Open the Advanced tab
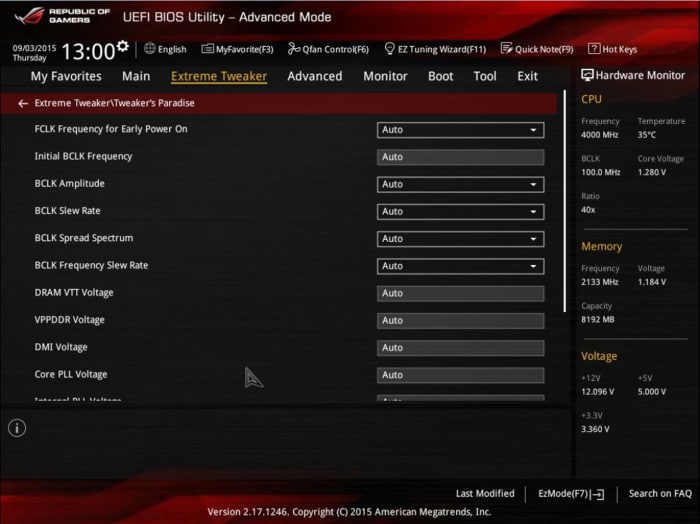Image resolution: width=700 pixels, height=524 pixels. tap(315, 76)
